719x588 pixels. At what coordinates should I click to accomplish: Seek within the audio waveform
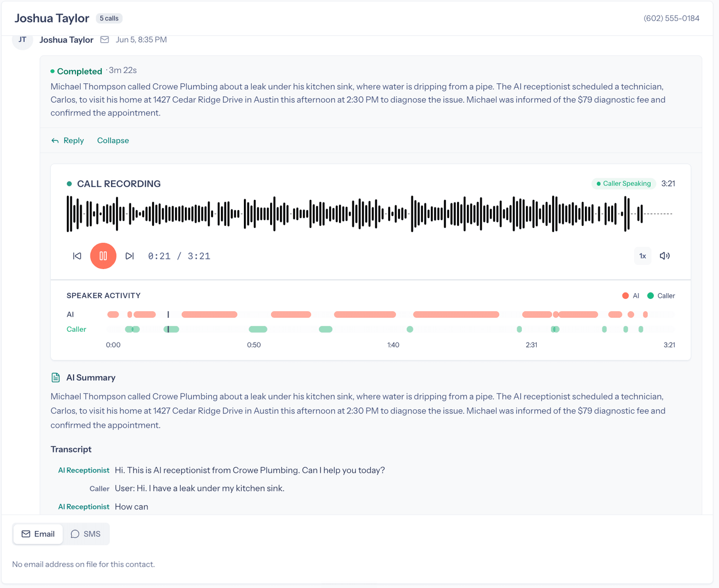pyautogui.click(x=370, y=214)
